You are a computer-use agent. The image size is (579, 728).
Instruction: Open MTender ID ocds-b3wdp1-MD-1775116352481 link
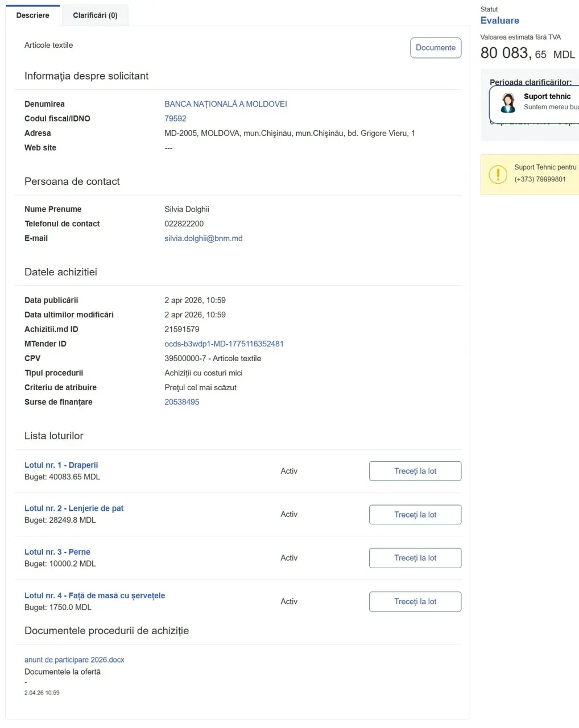224,344
